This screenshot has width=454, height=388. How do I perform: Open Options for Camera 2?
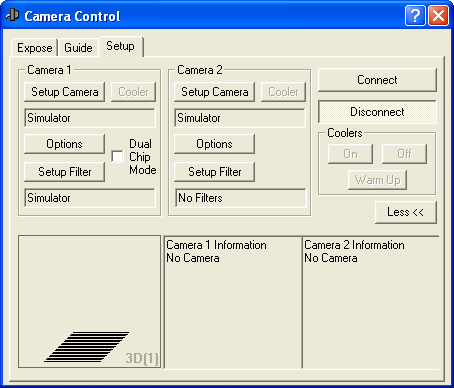coord(215,144)
